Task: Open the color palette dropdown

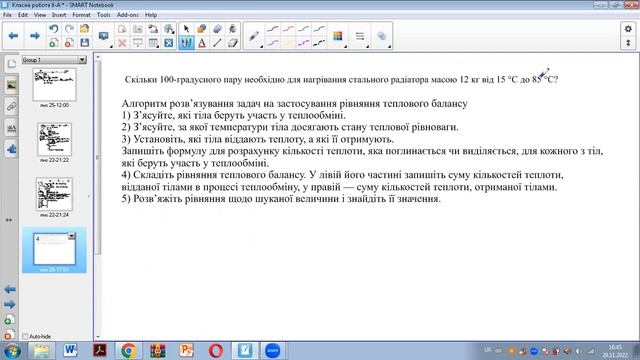Action: point(338,36)
